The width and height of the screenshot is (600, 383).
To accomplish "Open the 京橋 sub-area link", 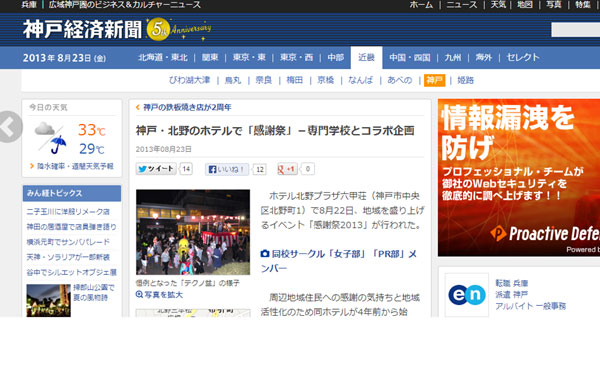I will coord(326,80).
